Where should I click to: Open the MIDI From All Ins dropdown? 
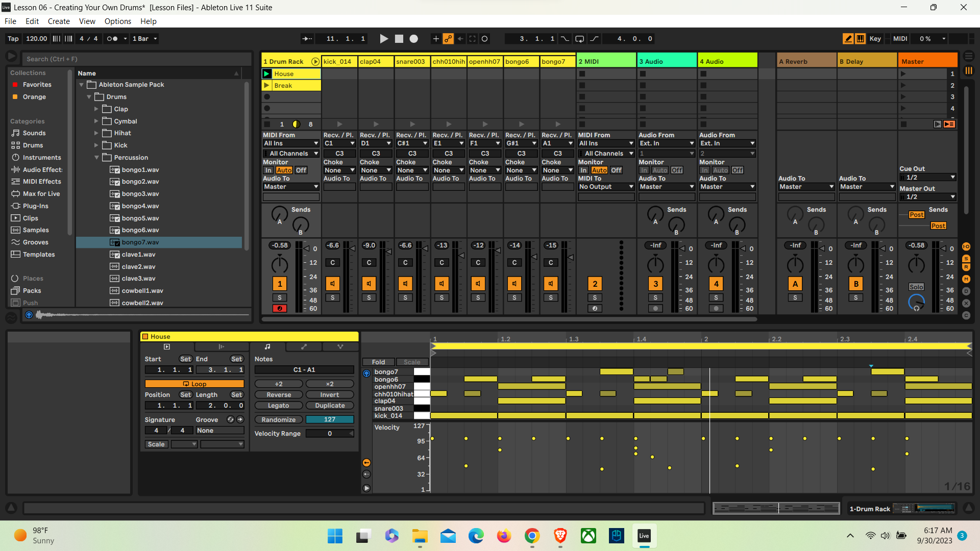291,143
